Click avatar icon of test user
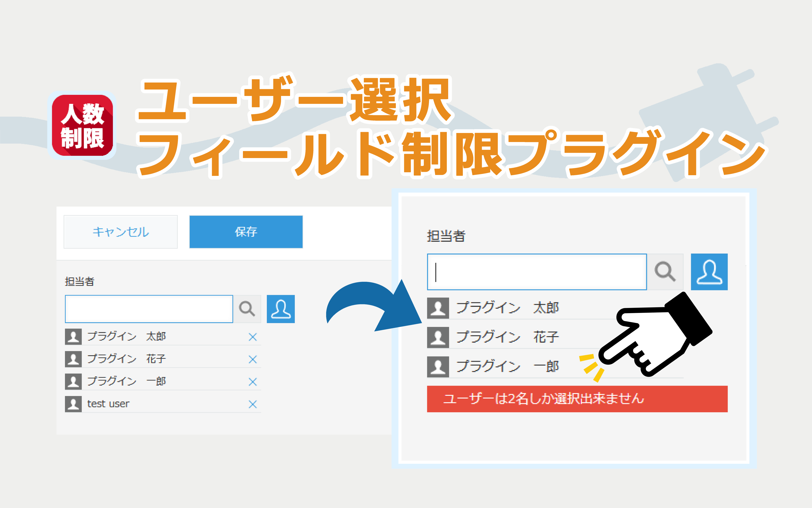 (x=74, y=404)
